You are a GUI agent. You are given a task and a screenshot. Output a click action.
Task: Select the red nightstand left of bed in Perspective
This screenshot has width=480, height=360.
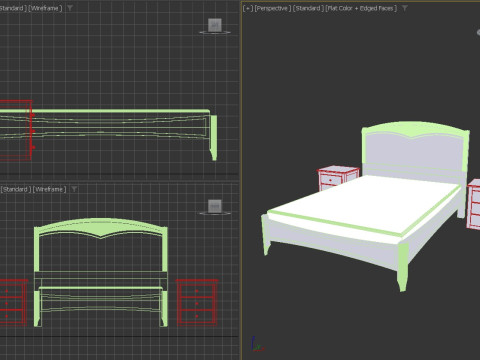[x=337, y=178]
